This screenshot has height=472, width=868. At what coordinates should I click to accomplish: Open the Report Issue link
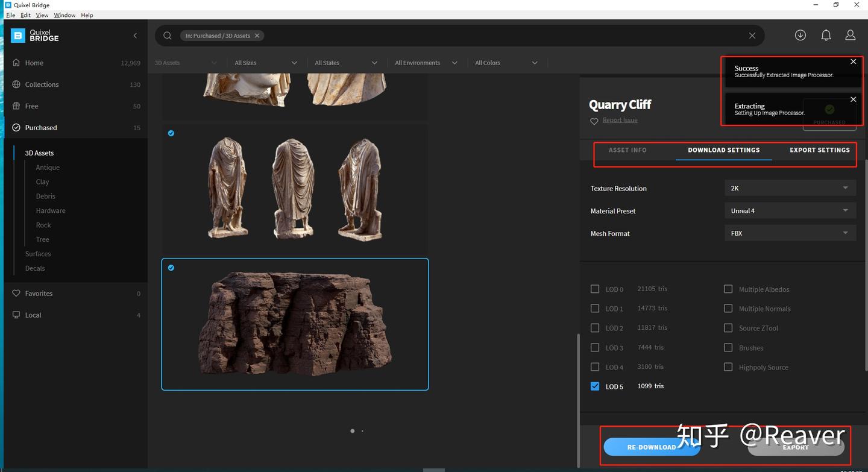(620, 119)
